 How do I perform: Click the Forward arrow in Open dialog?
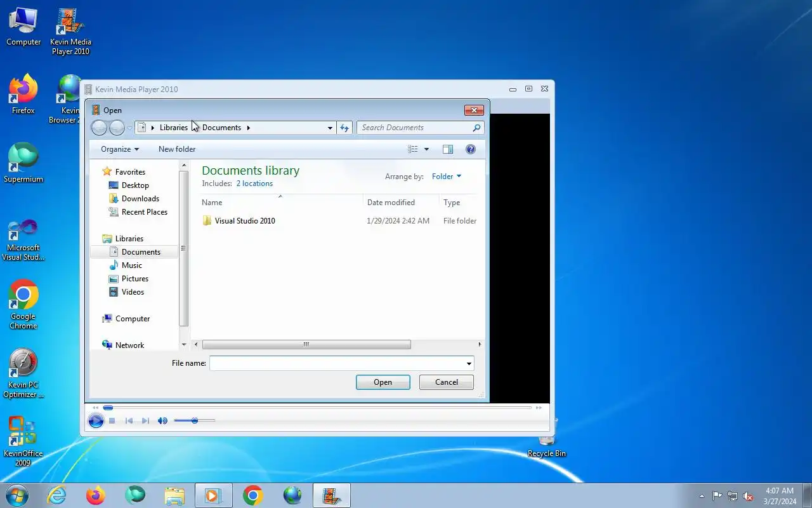[x=117, y=128]
